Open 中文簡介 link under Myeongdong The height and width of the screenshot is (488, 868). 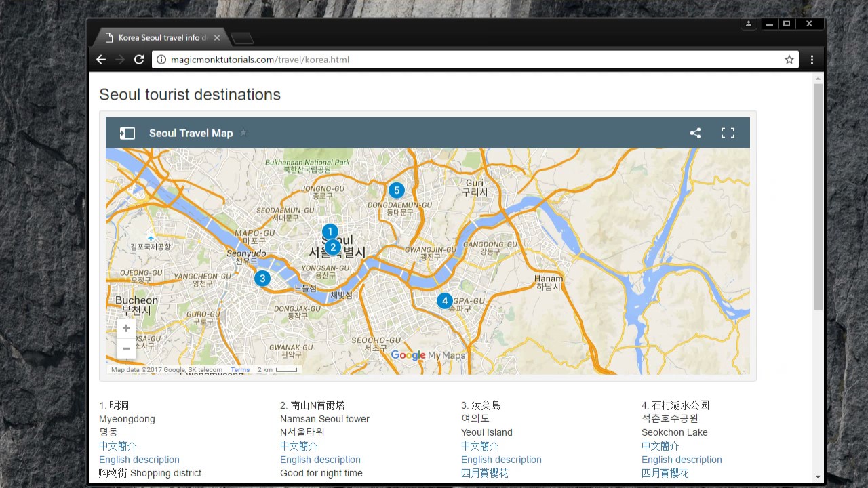click(118, 446)
